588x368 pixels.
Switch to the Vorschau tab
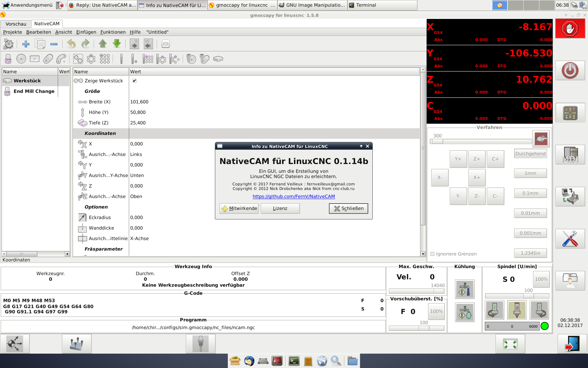[16, 24]
